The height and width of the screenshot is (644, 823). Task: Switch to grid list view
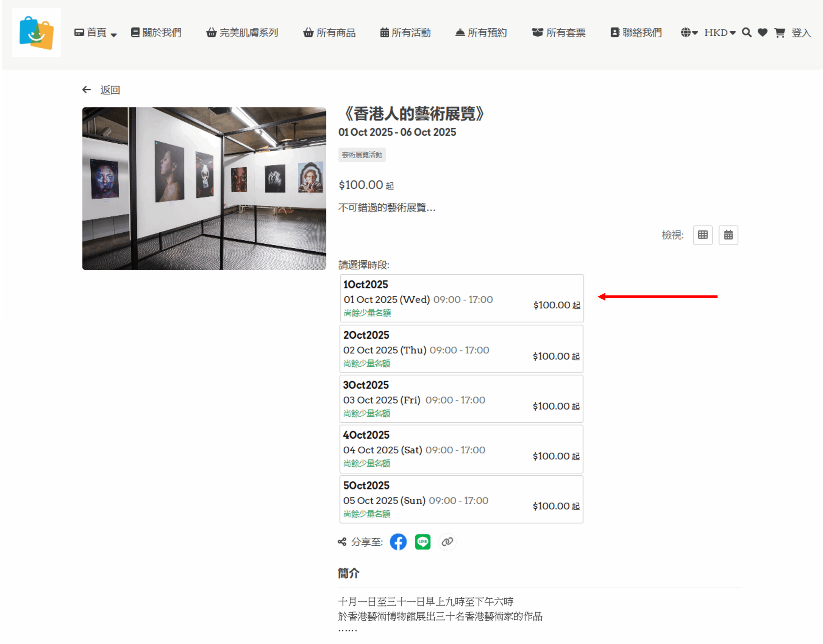click(x=702, y=235)
